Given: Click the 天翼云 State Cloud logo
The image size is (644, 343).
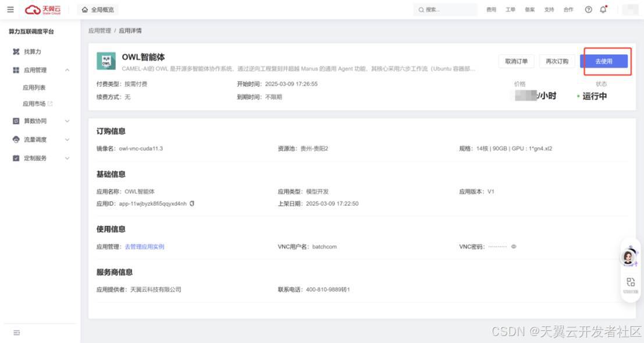Looking at the screenshot, I should point(43,9).
